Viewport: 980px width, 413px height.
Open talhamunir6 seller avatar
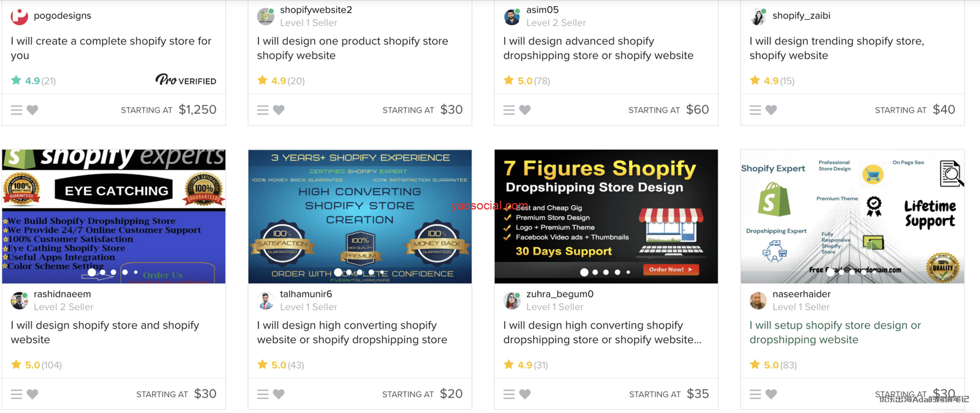point(265,300)
